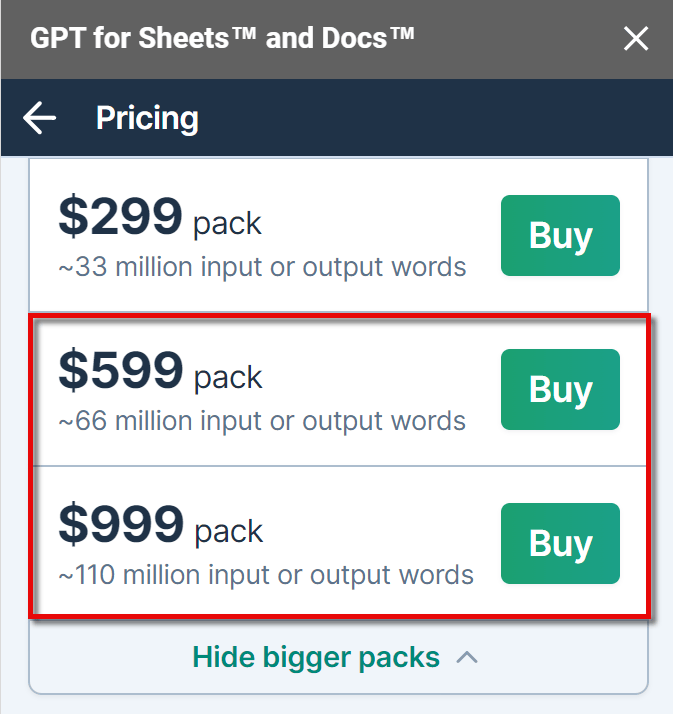673x714 pixels.
Task: Click the Pricing heading
Action: click(147, 118)
